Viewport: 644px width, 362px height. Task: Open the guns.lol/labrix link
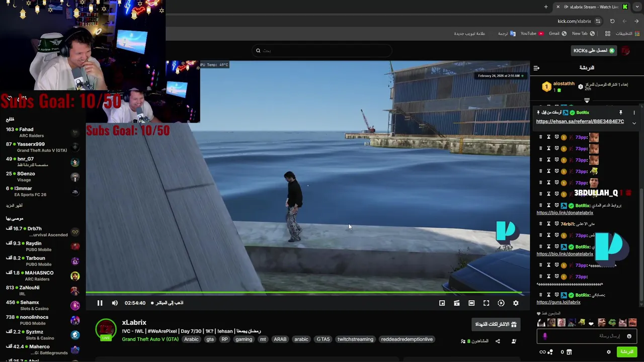[558, 302]
